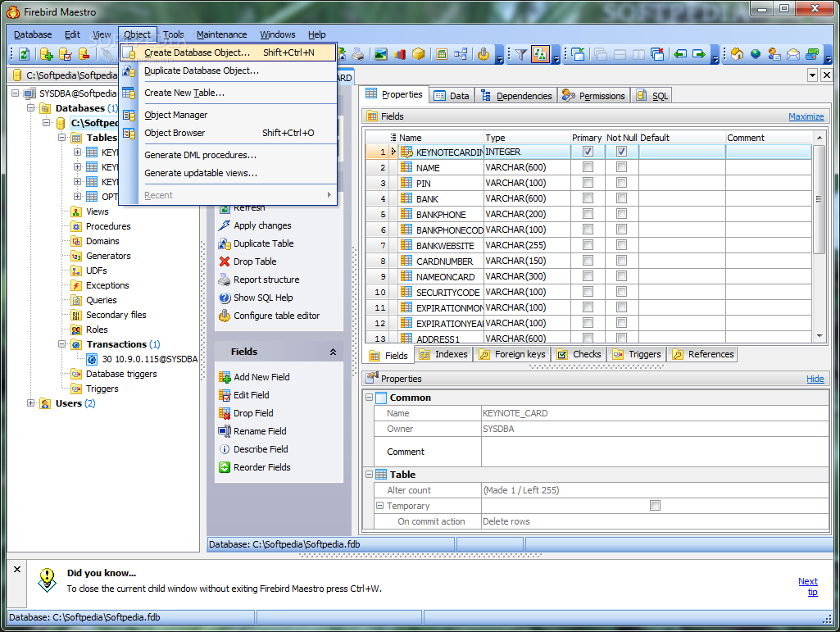Collapse the Databases tree node

30,107
